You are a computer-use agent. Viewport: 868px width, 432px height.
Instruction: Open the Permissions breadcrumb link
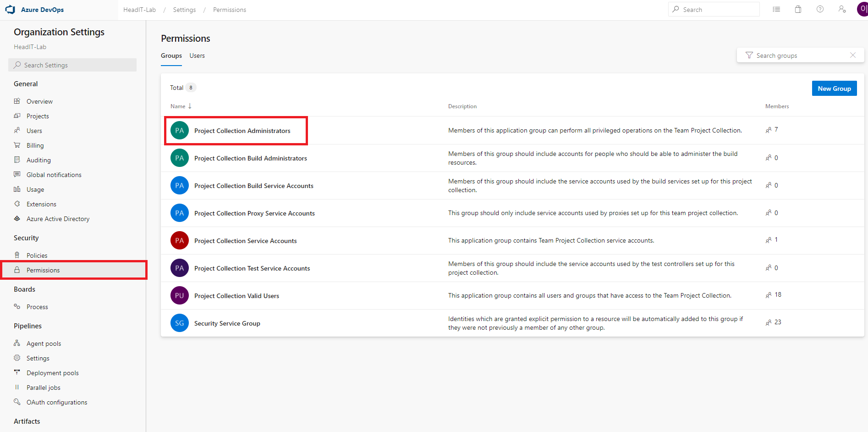point(230,10)
